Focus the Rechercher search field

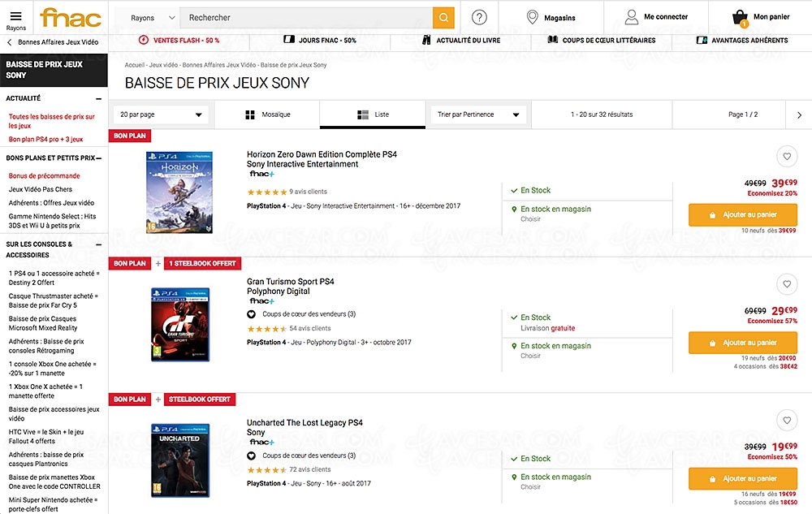coord(306,18)
